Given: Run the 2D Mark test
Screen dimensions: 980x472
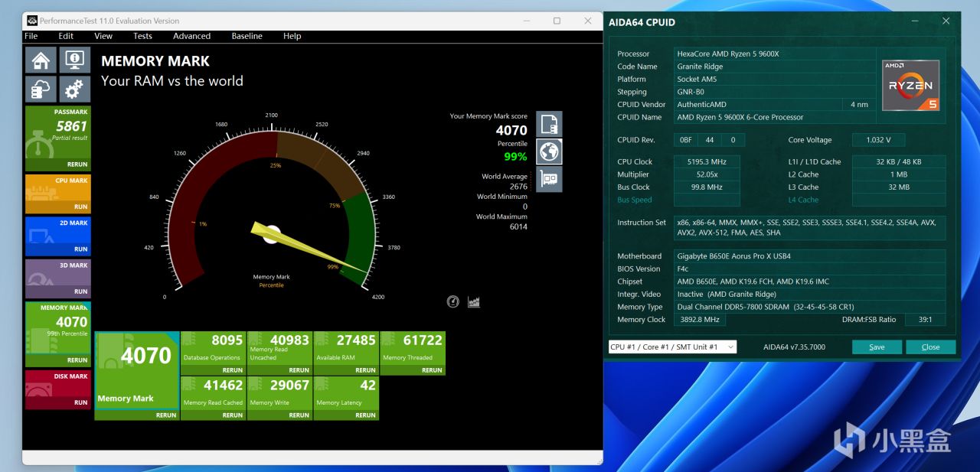Looking at the screenshot, I should click(x=80, y=249).
